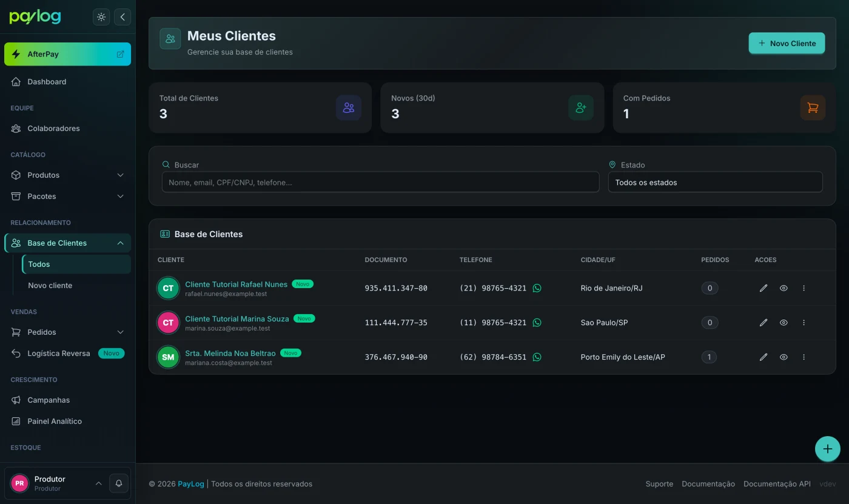
Task: Click the PayLog footer link
Action: click(x=190, y=484)
